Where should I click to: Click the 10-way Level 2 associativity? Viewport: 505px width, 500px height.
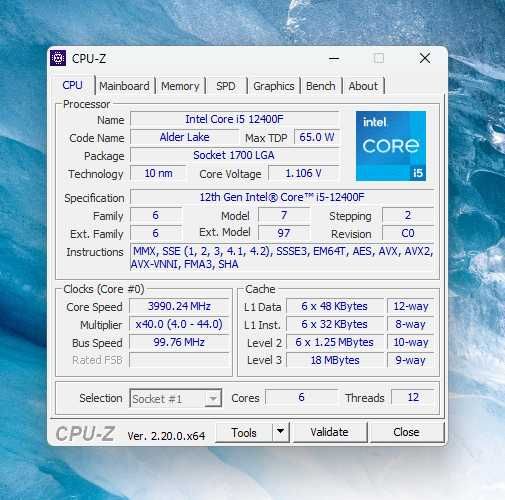(411, 342)
